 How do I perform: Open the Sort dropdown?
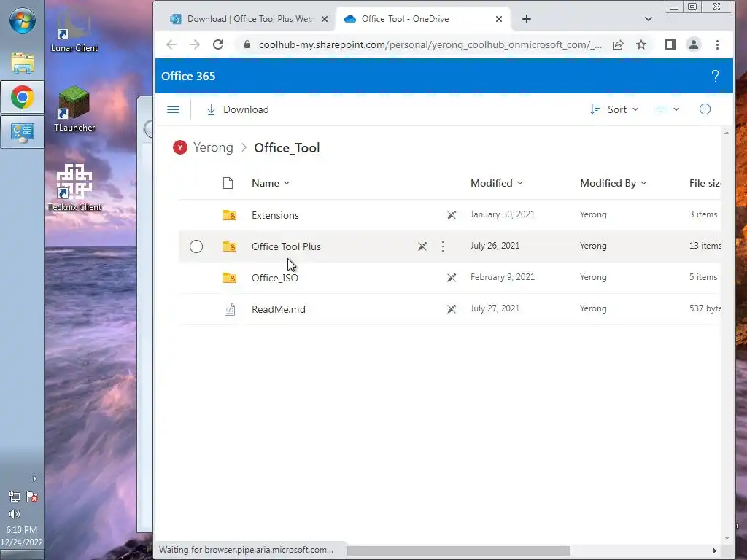pyautogui.click(x=614, y=109)
